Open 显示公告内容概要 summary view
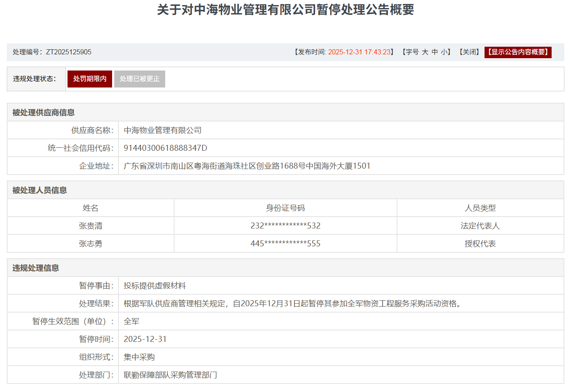The width and height of the screenshot is (572, 392). (x=518, y=53)
